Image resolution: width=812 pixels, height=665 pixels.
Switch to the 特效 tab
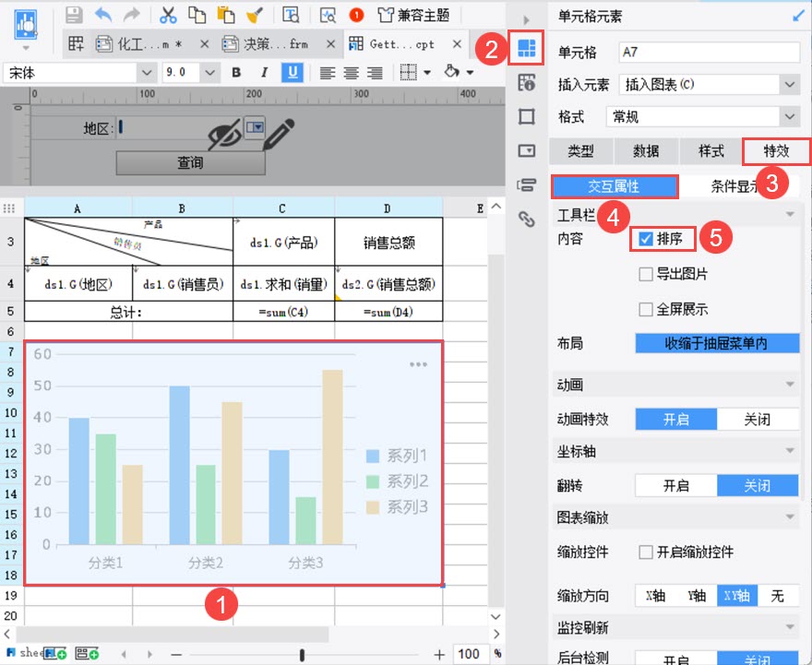776,151
